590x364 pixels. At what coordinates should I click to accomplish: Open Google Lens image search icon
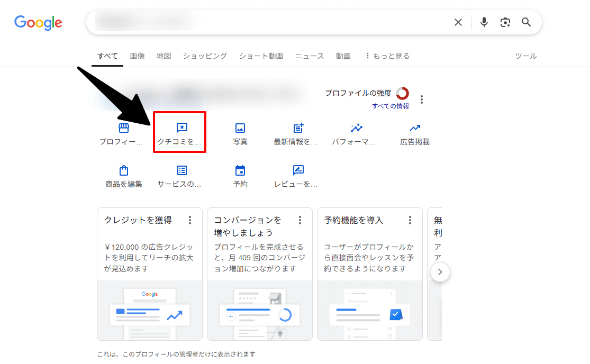[505, 22]
